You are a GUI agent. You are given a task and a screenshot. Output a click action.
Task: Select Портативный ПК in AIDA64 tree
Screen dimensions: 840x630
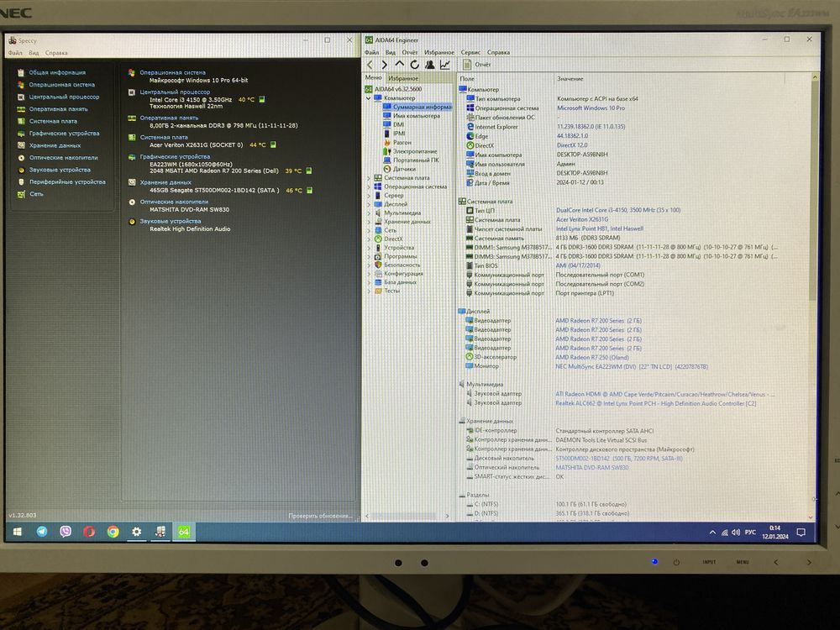click(411, 160)
